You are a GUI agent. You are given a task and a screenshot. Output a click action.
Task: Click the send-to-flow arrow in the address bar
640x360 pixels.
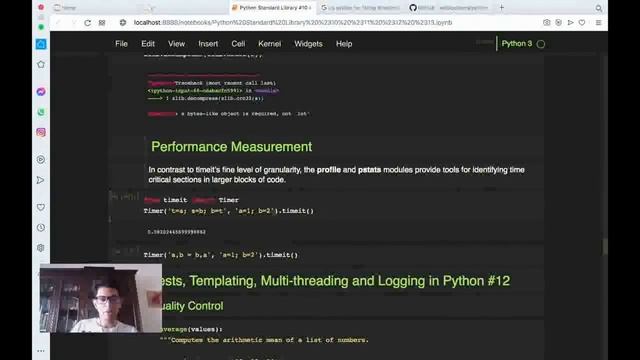tap(570, 22)
